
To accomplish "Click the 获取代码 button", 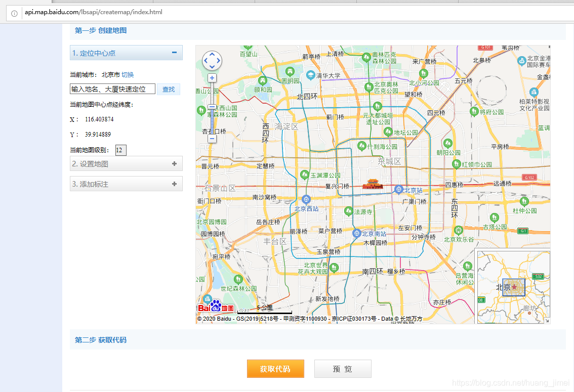I will pyautogui.click(x=275, y=369).
